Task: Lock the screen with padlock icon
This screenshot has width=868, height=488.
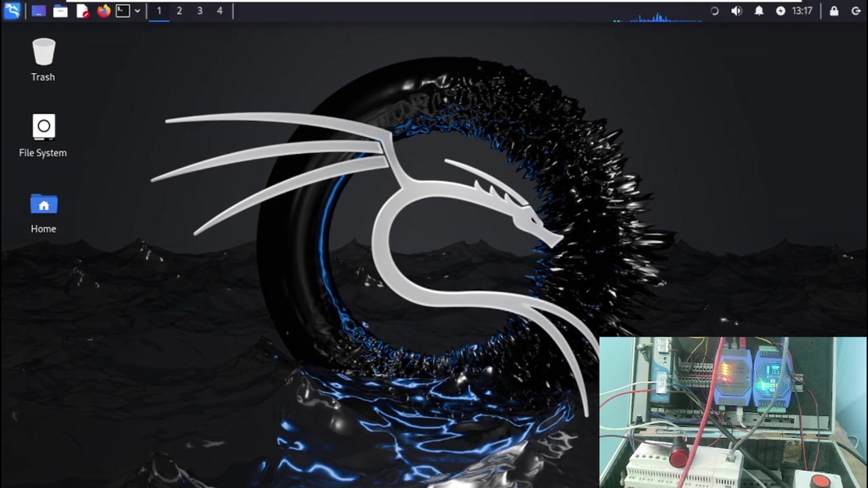Action: (834, 11)
